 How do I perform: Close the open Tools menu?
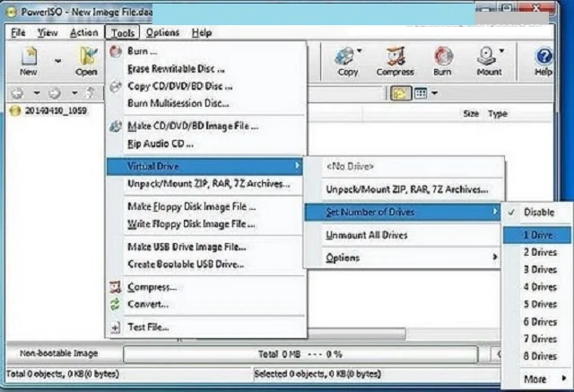click(x=123, y=33)
